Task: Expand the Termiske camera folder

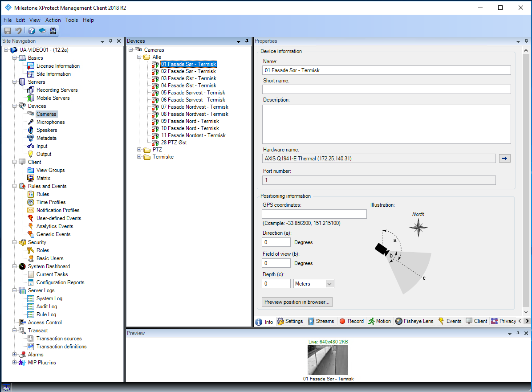Action: [139, 157]
